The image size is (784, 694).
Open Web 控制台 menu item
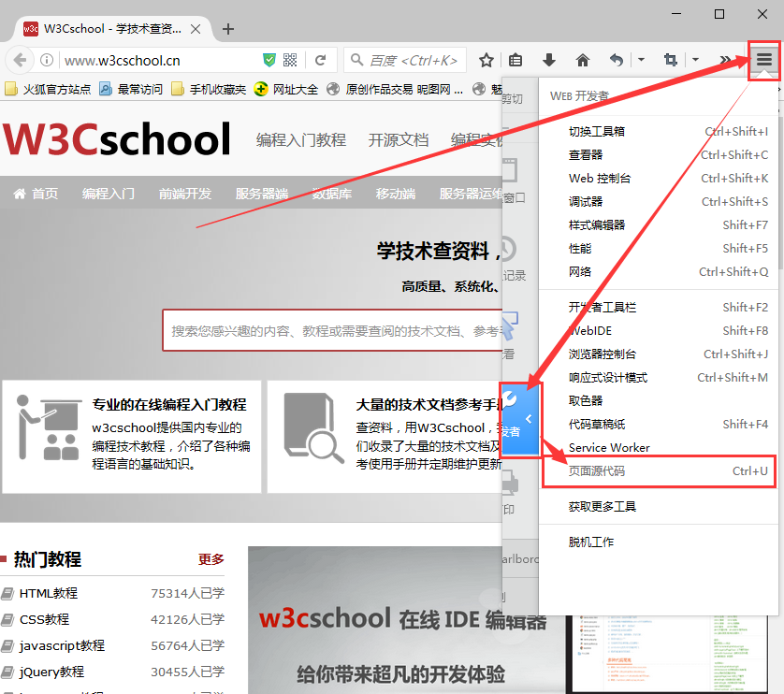pos(659,179)
